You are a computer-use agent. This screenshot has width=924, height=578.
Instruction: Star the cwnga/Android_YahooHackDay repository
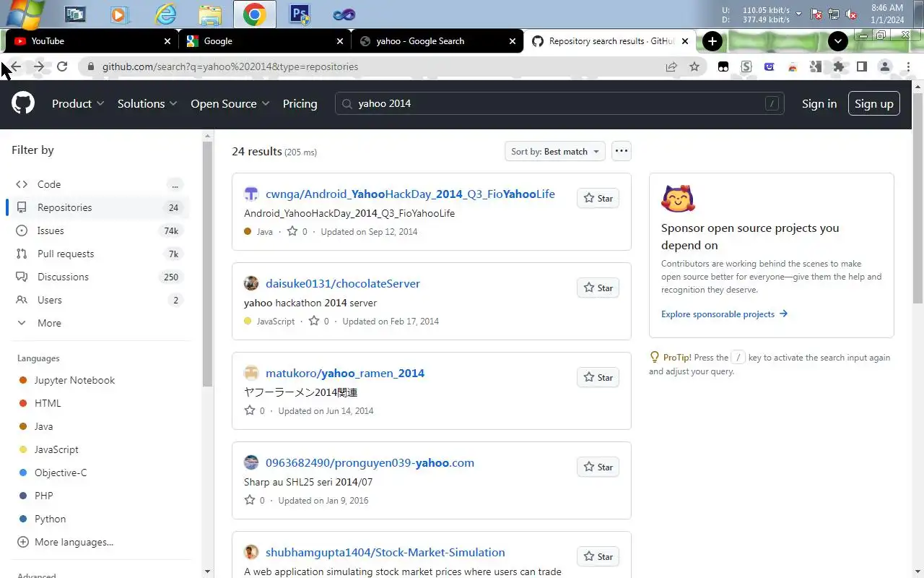click(x=598, y=198)
